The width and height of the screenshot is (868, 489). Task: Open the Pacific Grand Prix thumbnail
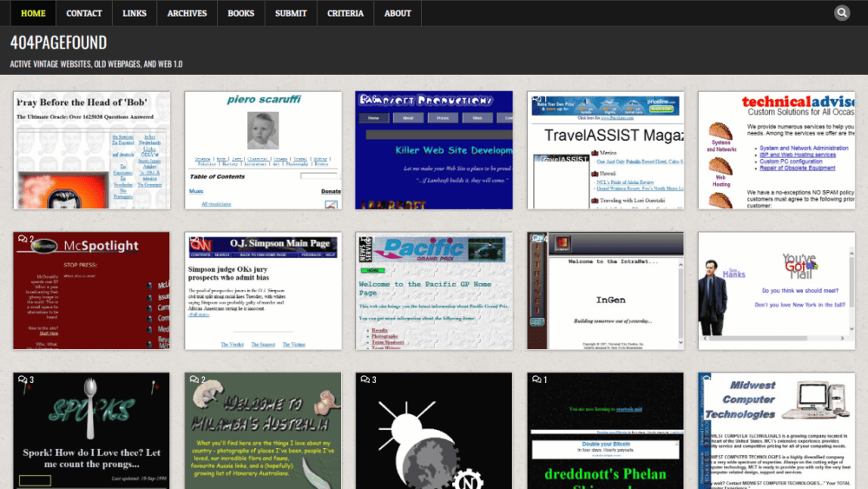434,291
